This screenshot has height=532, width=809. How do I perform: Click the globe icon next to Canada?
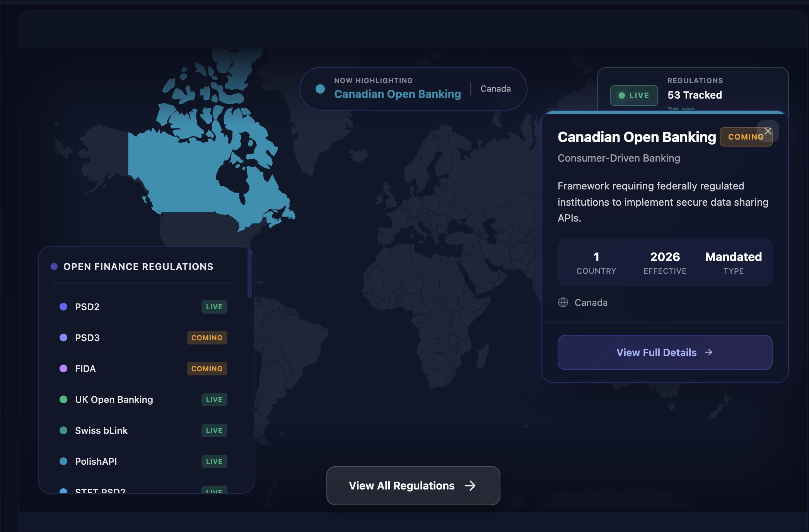(x=563, y=302)
